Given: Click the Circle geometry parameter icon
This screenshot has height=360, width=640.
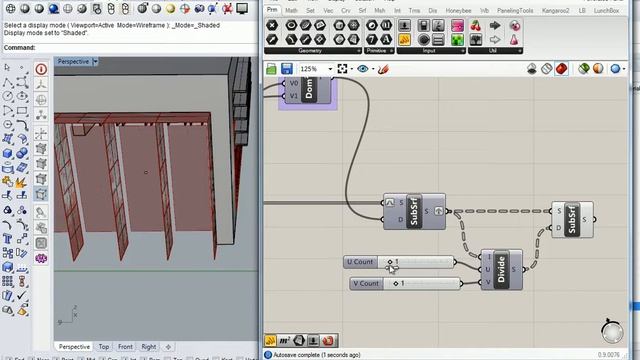Looking at the screenshot, I should point(291,25).
